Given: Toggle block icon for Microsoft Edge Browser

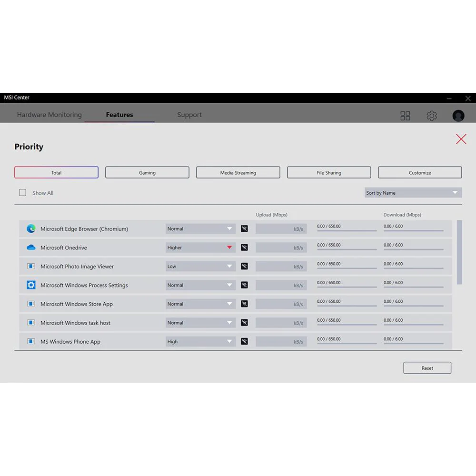Looking at the screenshot, I should pyautogui.click(x=244, y=228).
